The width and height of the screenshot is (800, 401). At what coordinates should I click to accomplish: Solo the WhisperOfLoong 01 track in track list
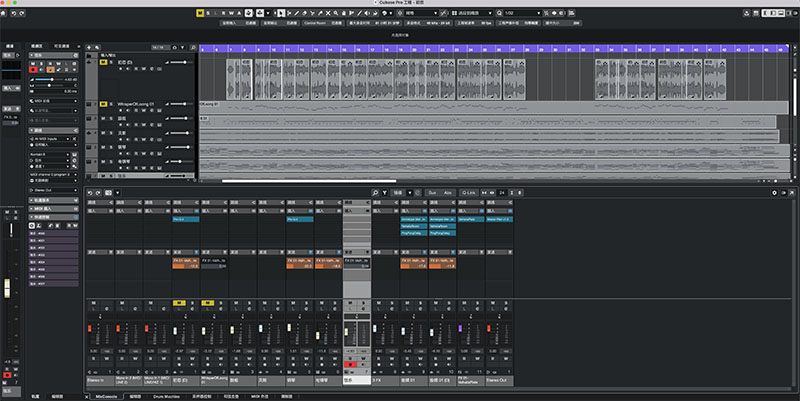click(111, 104)
